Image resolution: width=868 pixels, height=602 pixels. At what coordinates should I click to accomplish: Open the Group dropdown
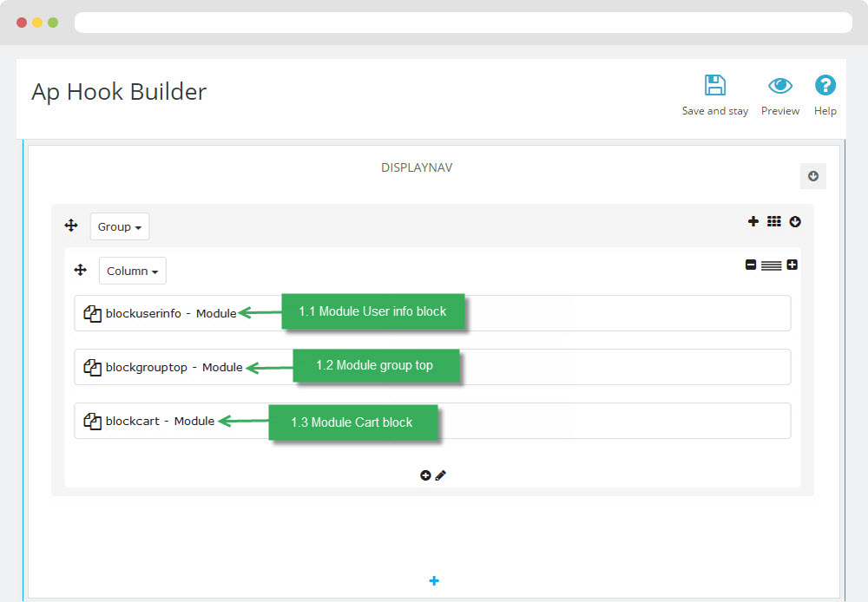point(120,226)
